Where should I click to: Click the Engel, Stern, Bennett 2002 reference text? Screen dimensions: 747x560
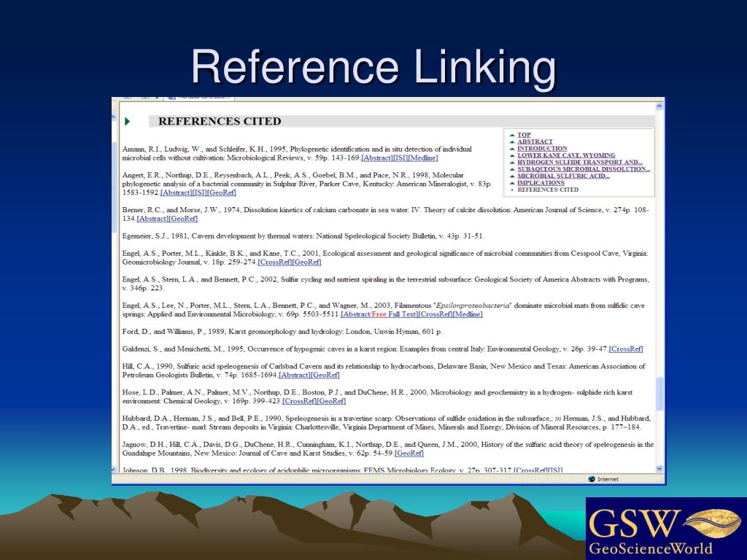coord(385,284)
